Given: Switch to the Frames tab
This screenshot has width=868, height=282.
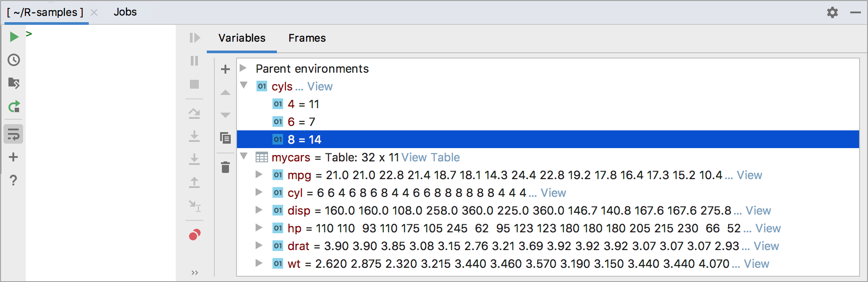Looking at the screenshot, I should [307, 38].
